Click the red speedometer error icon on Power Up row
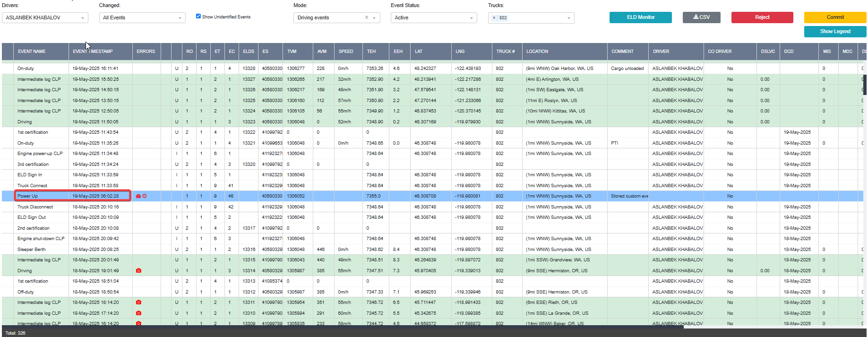 pos(138,196)
